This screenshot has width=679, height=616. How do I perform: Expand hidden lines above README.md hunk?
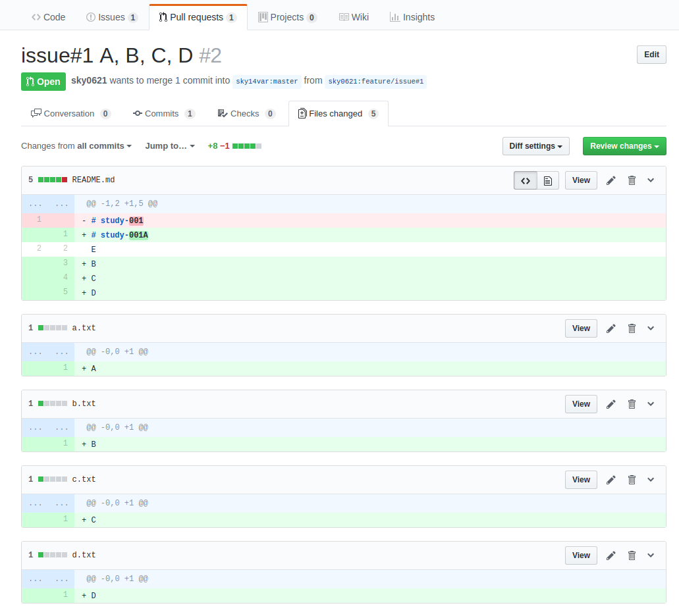pos(48,204)
